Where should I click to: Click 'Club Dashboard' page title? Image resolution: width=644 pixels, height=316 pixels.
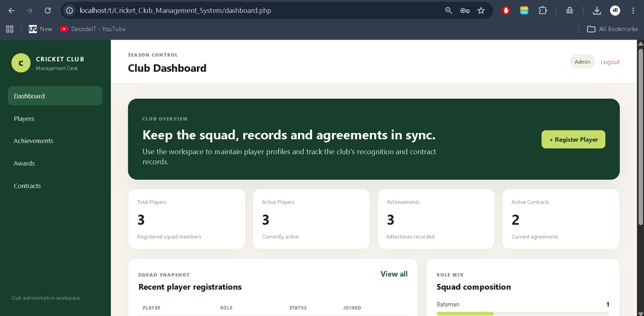click(167, 68)
